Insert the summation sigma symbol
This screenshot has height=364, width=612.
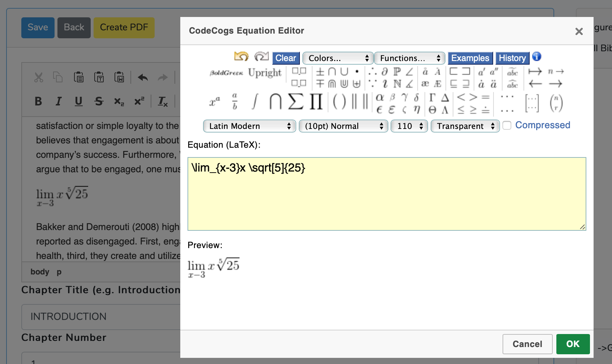pos(296,101)
